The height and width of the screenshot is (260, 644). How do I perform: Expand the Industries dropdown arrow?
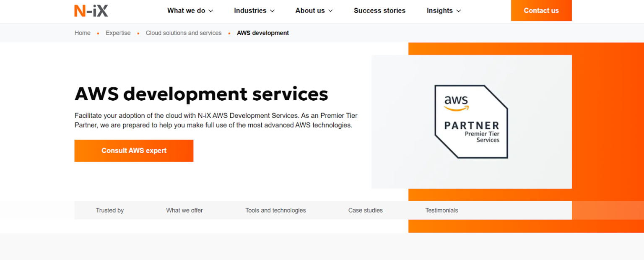272,11
